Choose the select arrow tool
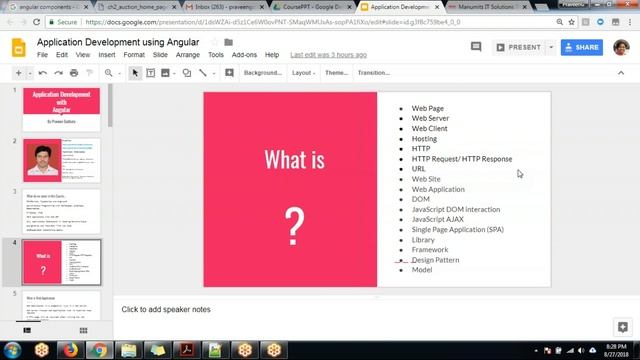This screenshot has height=360, width=640. (x=135, y=73)
